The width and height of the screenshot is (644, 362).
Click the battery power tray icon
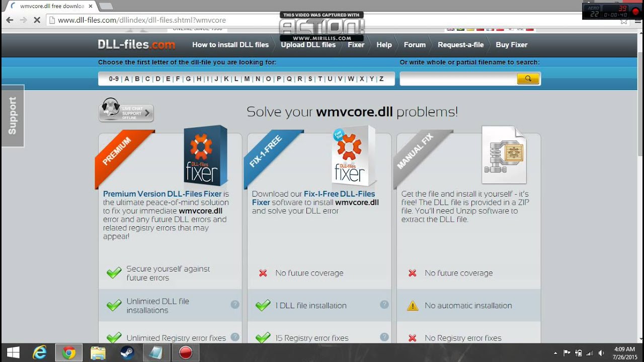(x=579, y=353)
